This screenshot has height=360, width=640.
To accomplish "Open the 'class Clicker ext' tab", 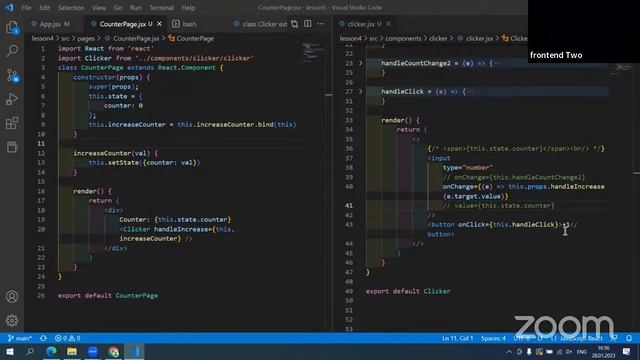I will (x=261, y=24).
